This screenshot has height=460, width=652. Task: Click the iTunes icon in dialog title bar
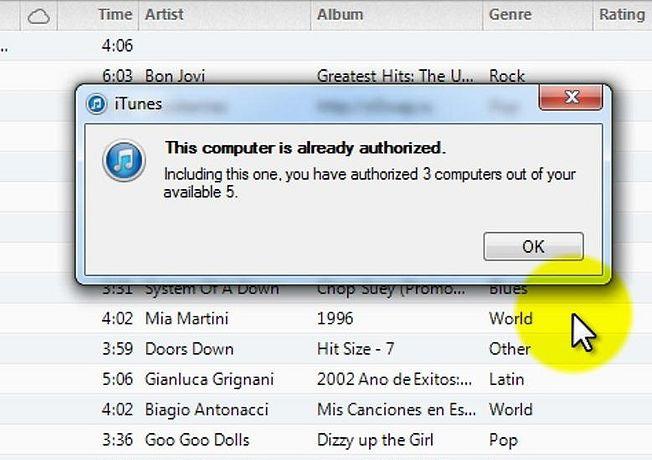click(96, 104)
